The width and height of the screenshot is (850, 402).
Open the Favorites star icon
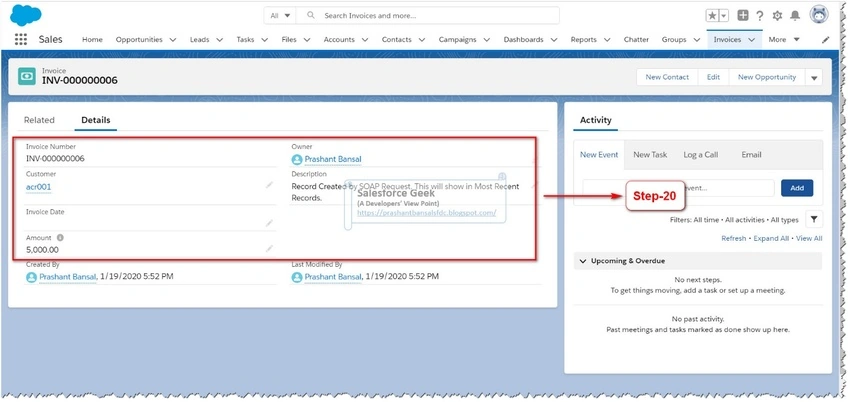click(x=712, y=16)
